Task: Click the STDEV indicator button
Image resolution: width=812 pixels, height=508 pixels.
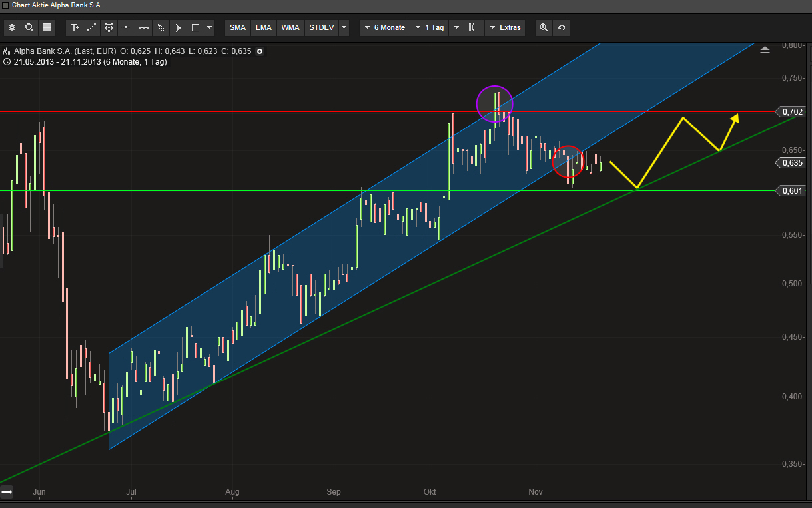Action: coord(321,27)
